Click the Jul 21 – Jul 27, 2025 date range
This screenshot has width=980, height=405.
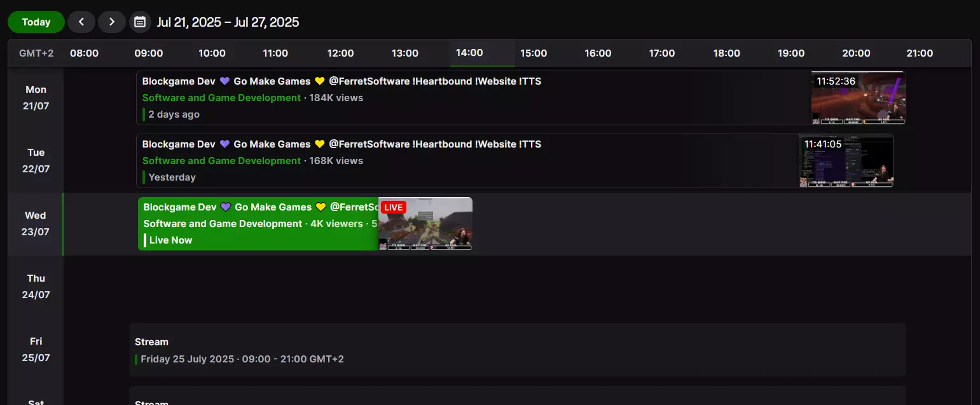pos(228,22)
